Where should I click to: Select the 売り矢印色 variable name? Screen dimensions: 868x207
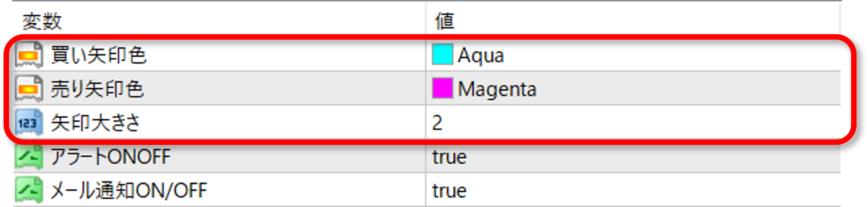coord(97,89)
